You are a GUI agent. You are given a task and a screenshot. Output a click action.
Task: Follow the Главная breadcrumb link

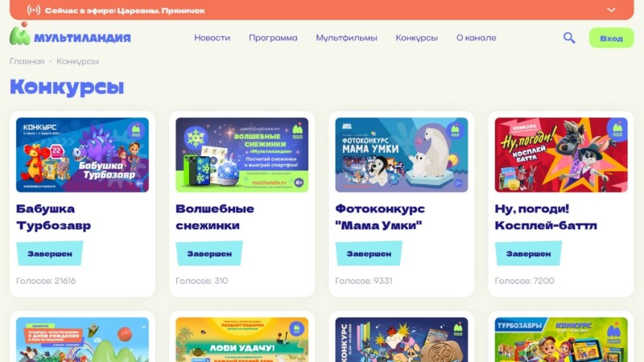(x=27, y=61)
